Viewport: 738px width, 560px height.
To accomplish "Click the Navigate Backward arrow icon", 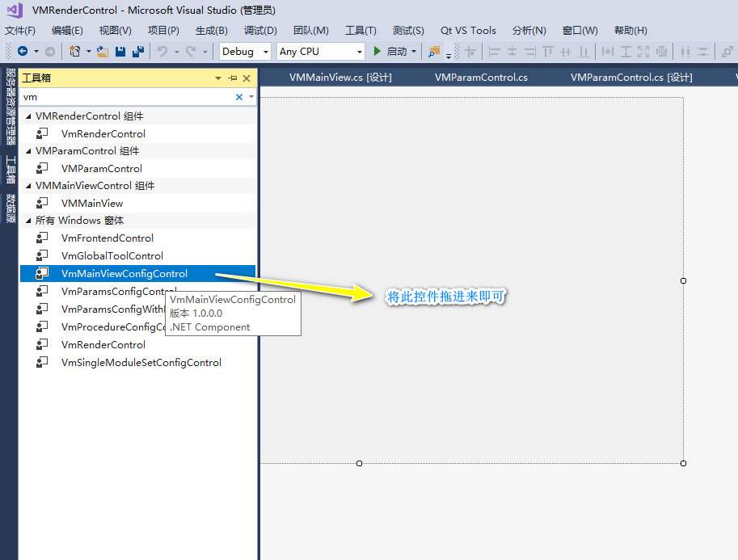I will pos(23,51).
